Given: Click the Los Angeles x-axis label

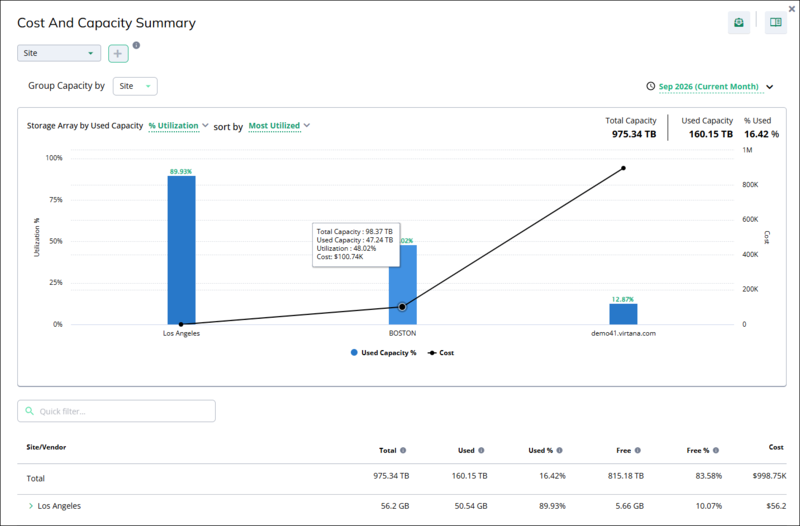Looking at the screenshot, I should coord(181,333).
